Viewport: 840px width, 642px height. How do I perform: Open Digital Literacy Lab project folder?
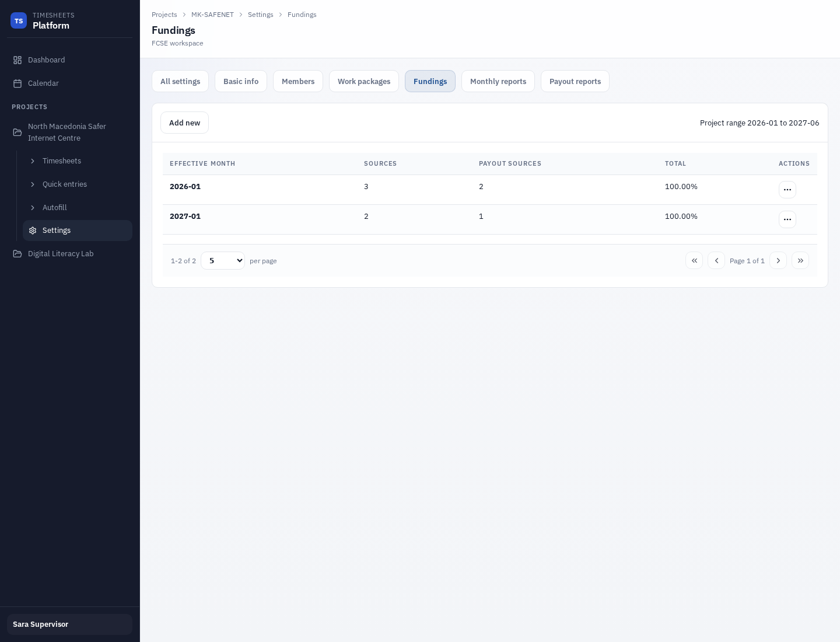[x=61, y=254]
